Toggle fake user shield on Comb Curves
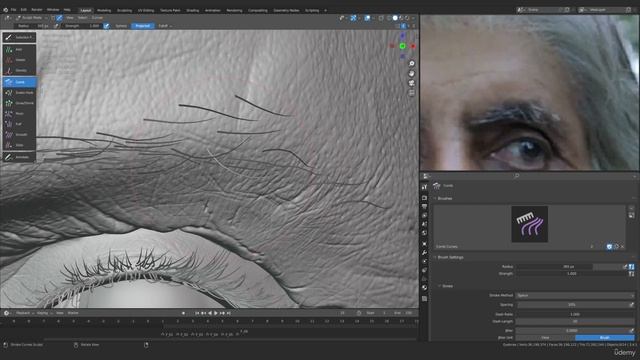This screenshot has height=360, width=640. pos(609,247)
